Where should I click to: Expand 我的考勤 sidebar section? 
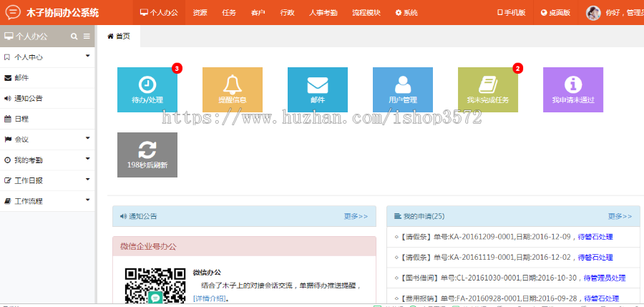(47, 160)
